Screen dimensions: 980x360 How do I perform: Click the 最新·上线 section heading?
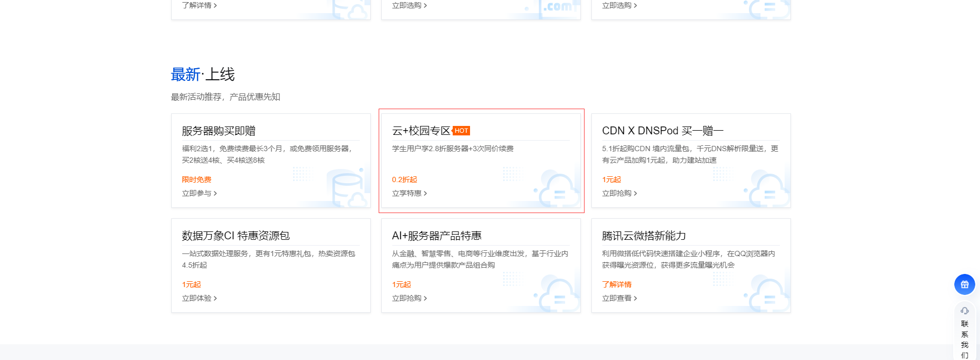[x=203, y=75]
